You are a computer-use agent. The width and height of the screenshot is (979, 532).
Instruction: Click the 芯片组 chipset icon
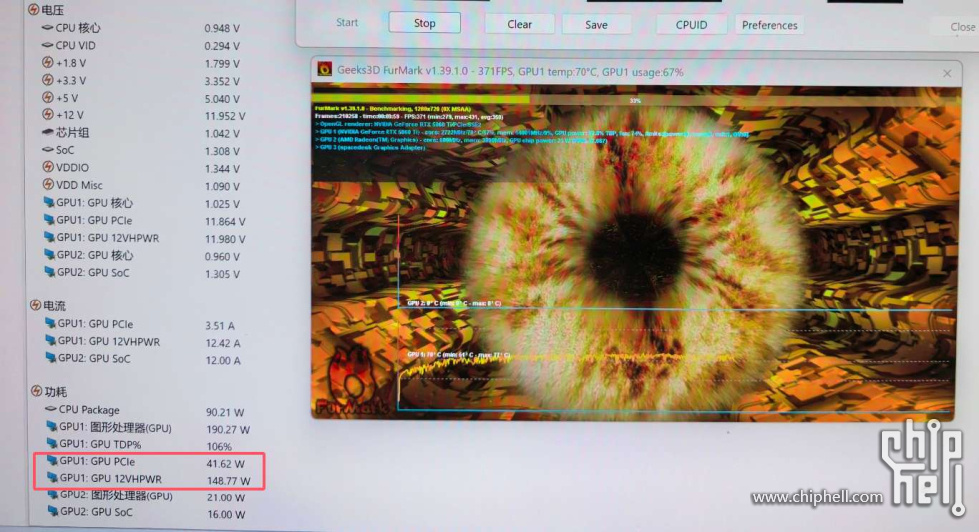point(47,132)
